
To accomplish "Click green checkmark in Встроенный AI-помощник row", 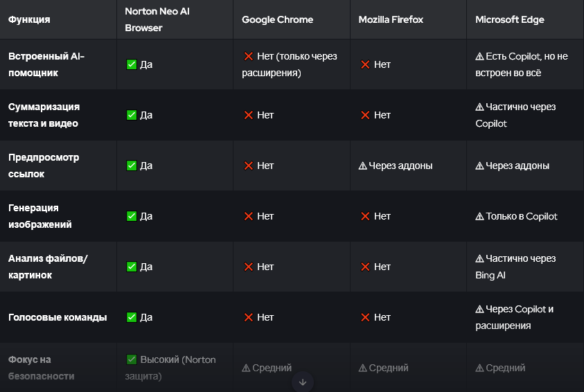I will [132, 64].
